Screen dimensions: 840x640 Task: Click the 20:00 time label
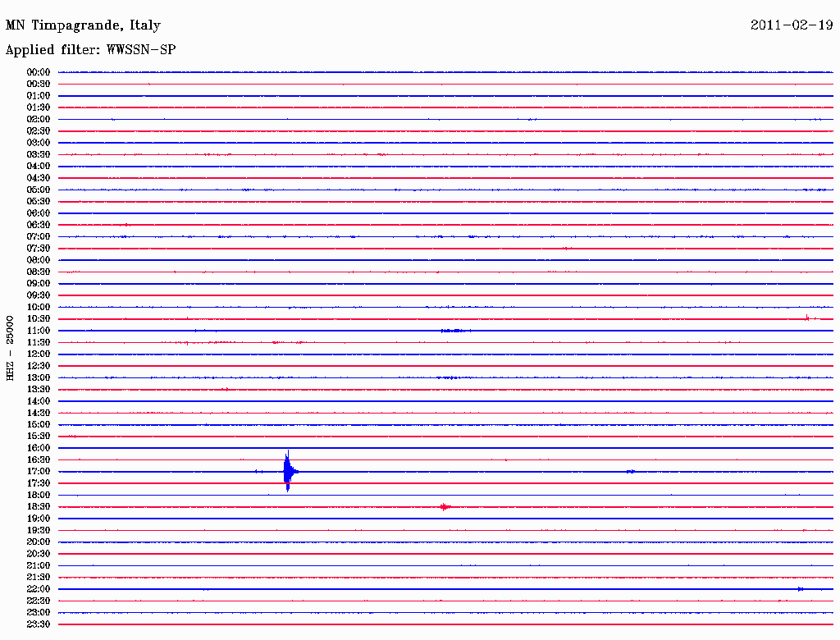39,542
